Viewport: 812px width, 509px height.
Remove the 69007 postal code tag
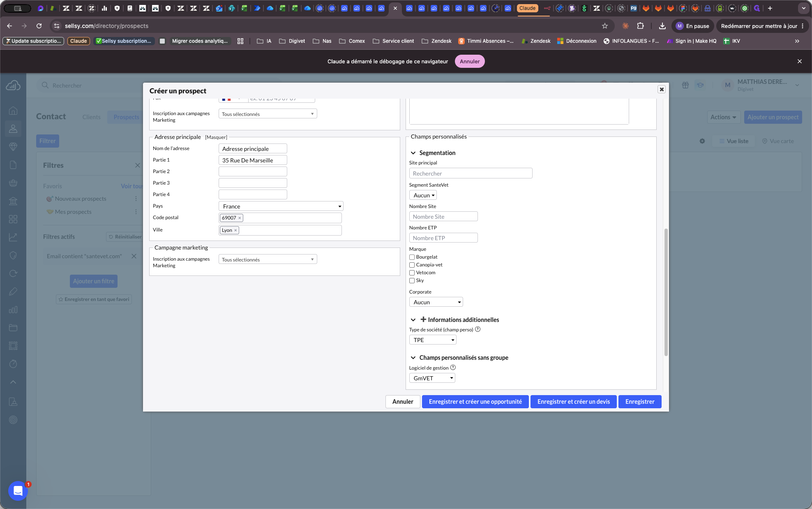(x=240, y=218)
